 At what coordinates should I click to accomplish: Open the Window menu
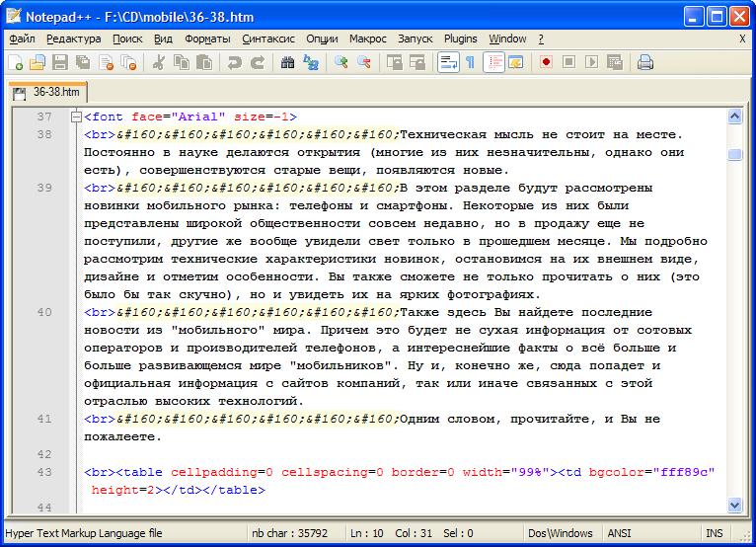pyautogui.click(x=507, y=39)
